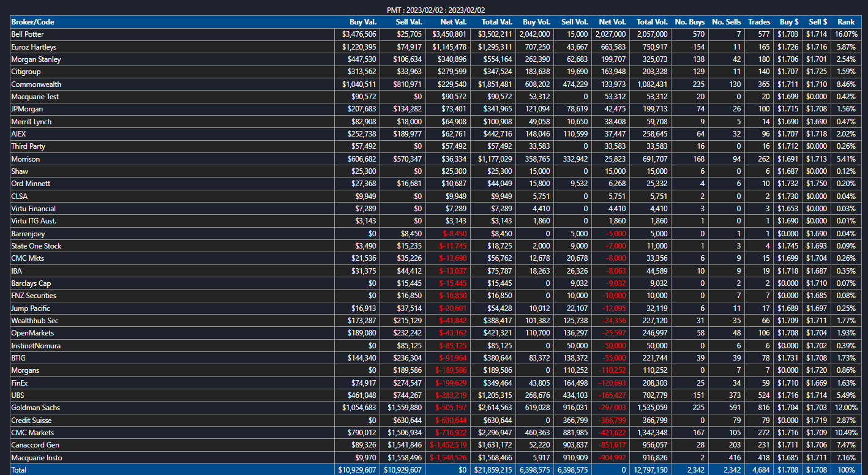Select the Wealthhub Sec broker name
The width and height of the screenshot is (868, 475).
(35, 321)
